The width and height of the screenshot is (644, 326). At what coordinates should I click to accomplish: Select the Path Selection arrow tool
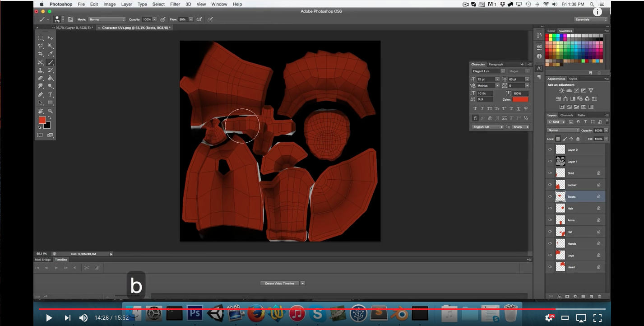41,102
